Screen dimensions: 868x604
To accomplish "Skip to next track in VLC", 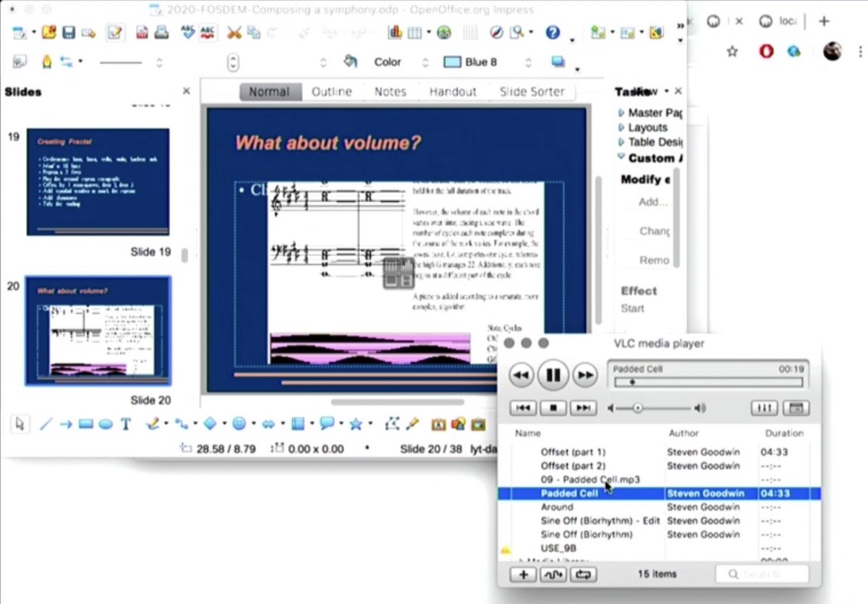I will 583,408.
